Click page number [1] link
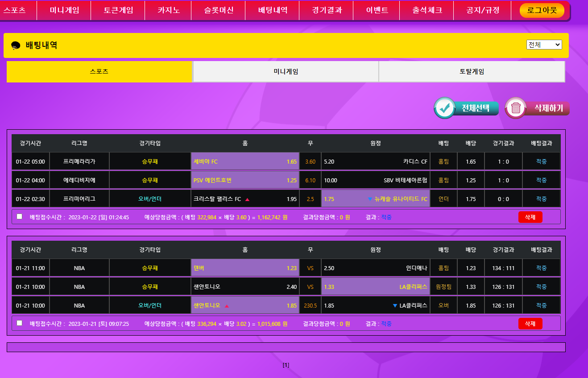 (286, 365)
